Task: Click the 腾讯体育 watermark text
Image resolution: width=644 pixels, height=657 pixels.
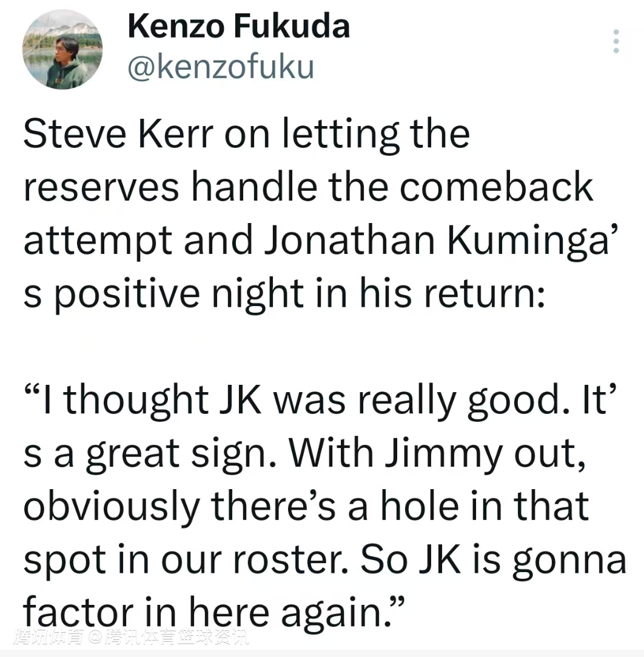Action: [47, 638]
